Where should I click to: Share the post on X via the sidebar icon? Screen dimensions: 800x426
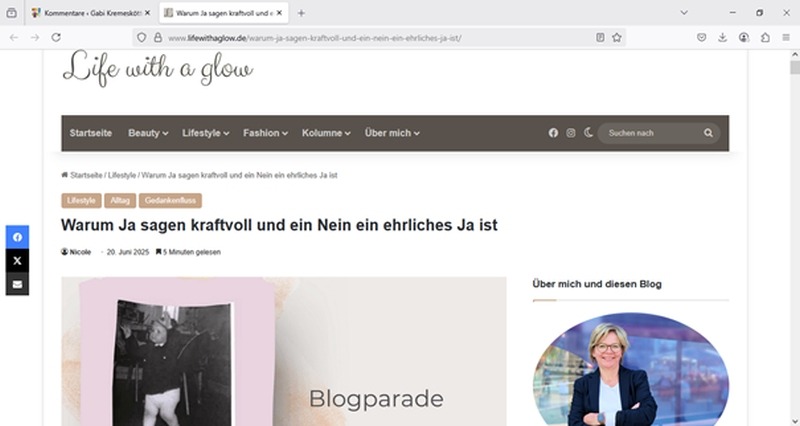point(17,261)
